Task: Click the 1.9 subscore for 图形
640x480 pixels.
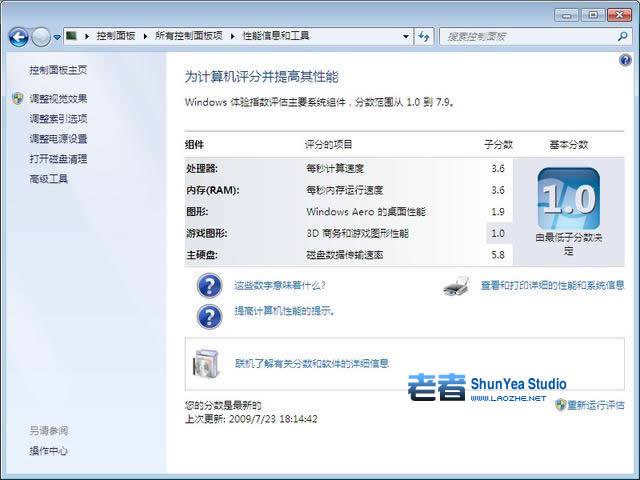Action: coord(498,212)
